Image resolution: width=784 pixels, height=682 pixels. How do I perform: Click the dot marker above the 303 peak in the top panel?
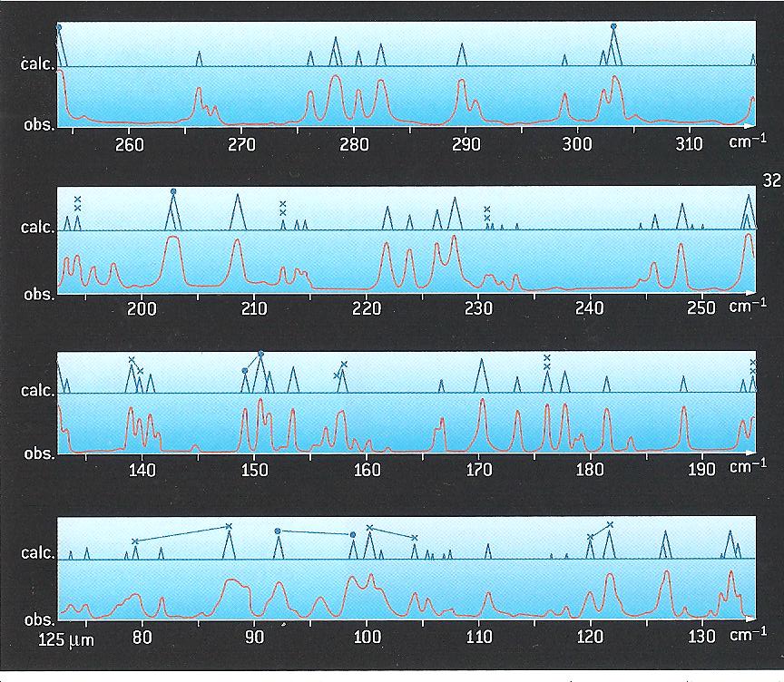tap(614, 26)
